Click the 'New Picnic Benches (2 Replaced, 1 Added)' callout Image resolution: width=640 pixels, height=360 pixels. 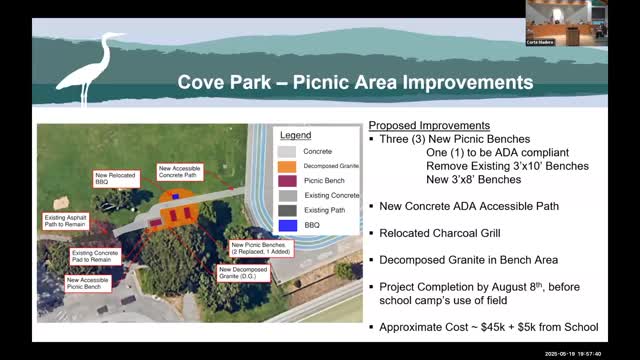[261, 248]
